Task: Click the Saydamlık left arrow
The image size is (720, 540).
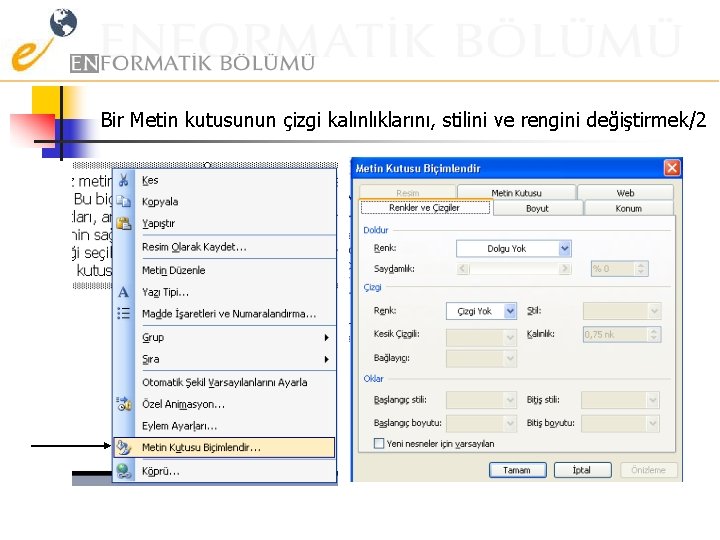Action: coord(463,269)
